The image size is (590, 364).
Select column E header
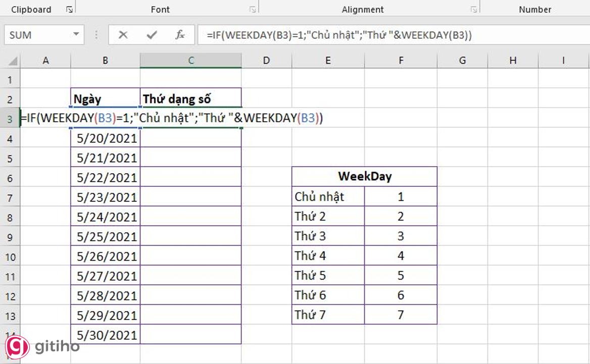click(x=328, y=61)
